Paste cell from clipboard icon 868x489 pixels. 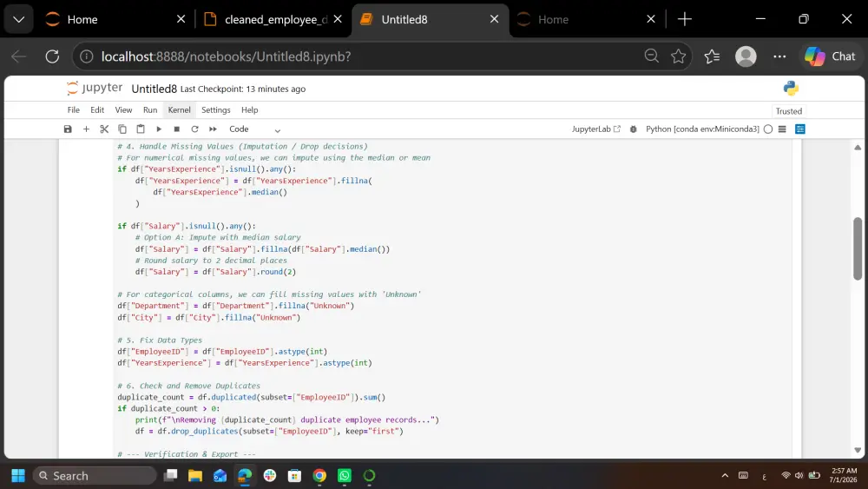click(141, 129)
